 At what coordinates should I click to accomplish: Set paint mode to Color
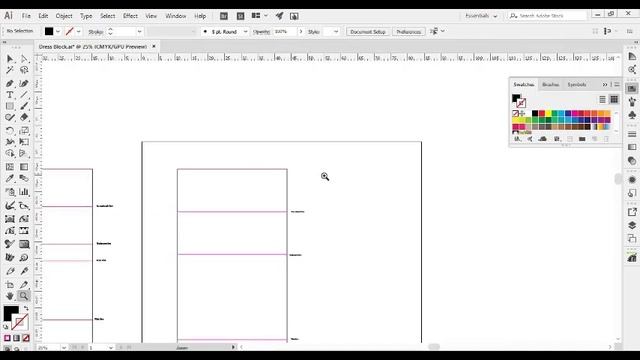click(x=7, y=338)
